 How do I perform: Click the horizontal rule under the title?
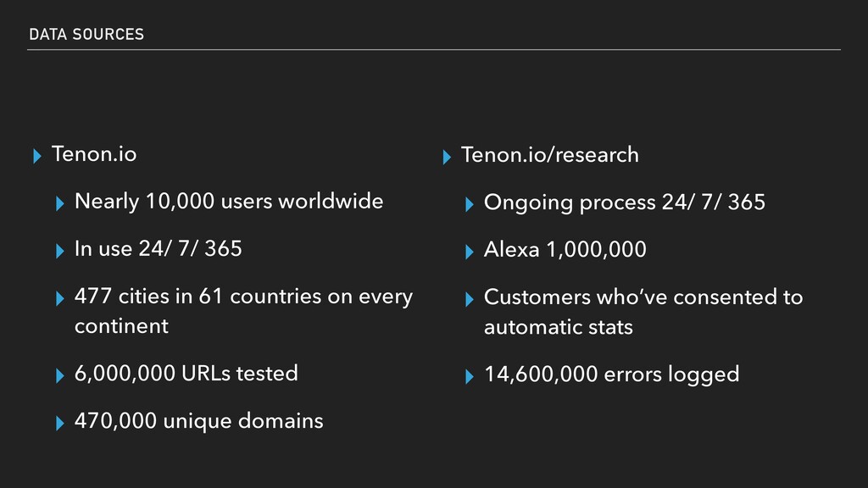434,50
